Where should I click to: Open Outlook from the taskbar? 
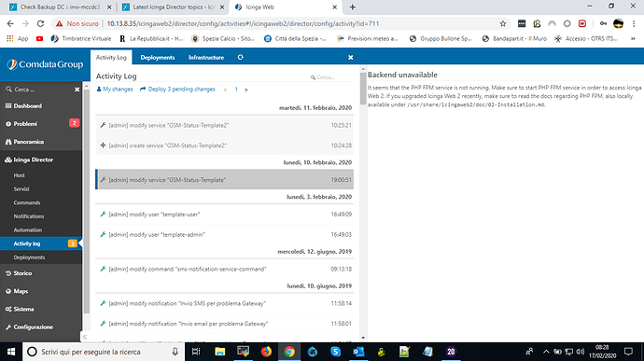pyautogui.click(x=358, y=352)
